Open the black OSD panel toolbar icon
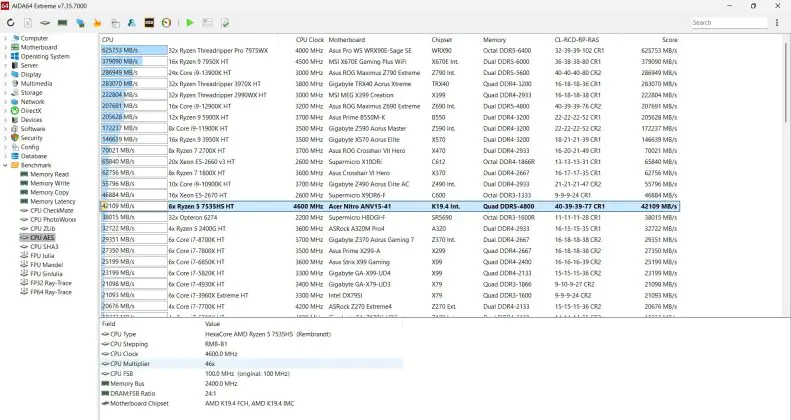This screenshot has width=791, height=420. pos(149,23)
